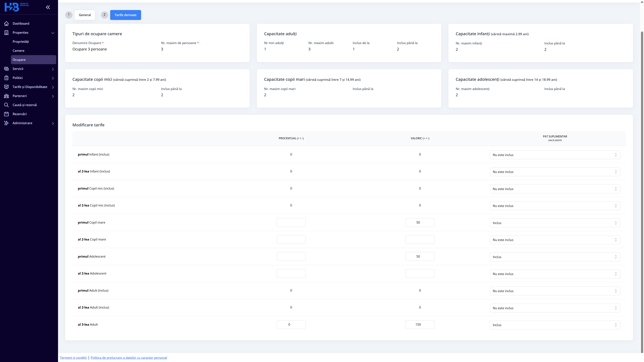Select Ocupare submenu item

[34, 60]
